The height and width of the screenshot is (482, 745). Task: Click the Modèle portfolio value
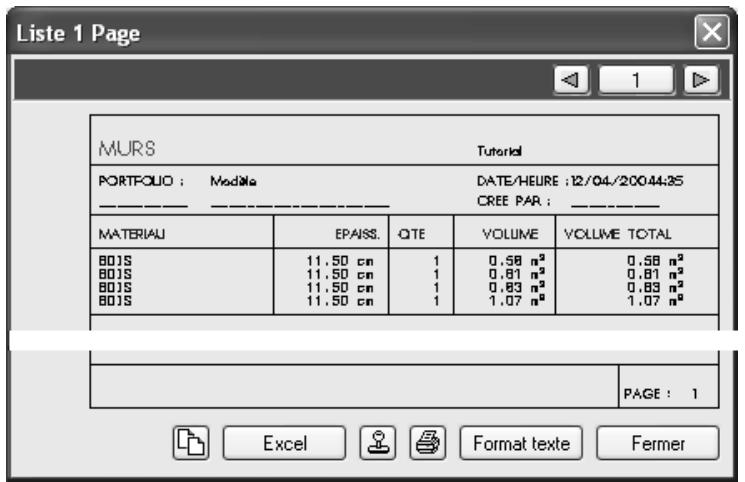click(233, 181)
